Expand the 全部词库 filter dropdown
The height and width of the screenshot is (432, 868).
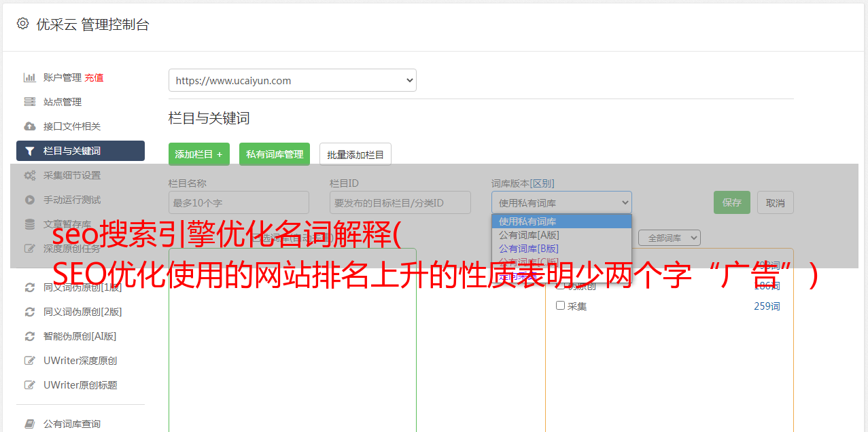[x=670, y=238]
